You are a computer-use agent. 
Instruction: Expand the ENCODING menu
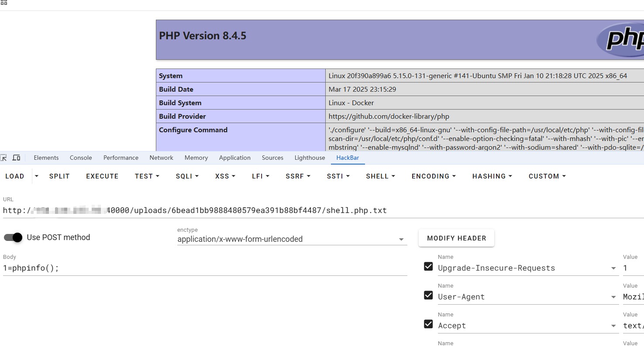tap(434, 176)
